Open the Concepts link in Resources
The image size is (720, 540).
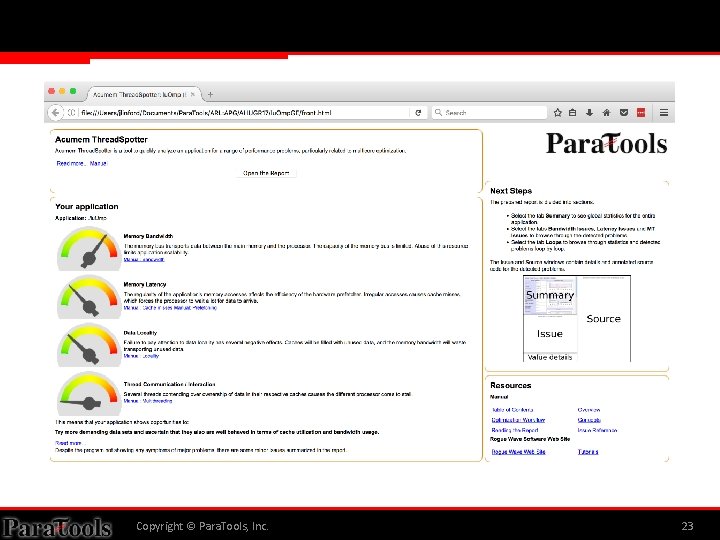pos(589,420)
